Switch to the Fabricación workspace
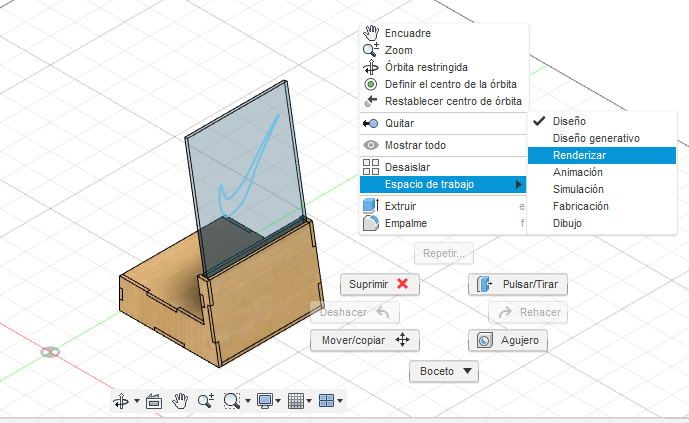The image size is (689, 423). pos(602,206)
